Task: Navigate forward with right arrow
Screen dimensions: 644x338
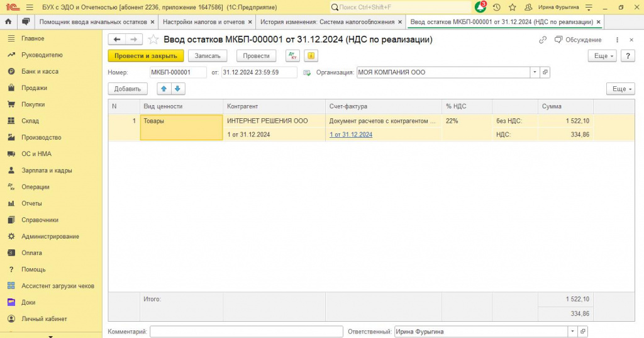Action: point(134,40)
